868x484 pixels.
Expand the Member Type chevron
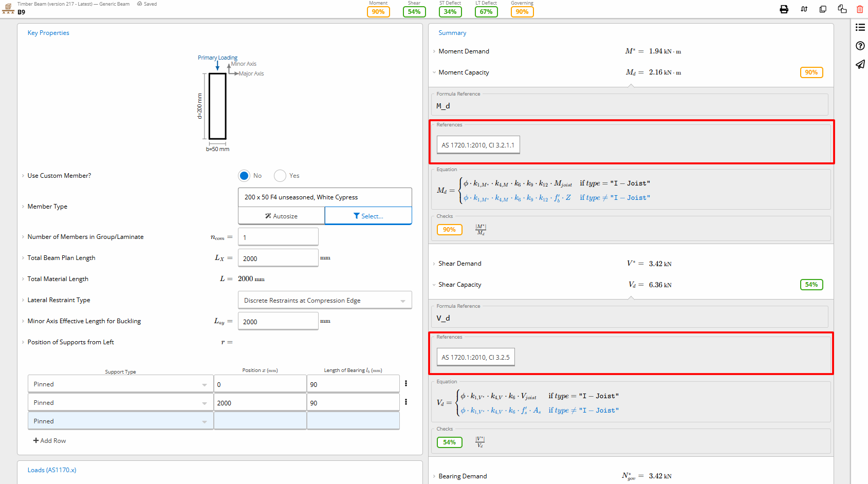(23, 207)
